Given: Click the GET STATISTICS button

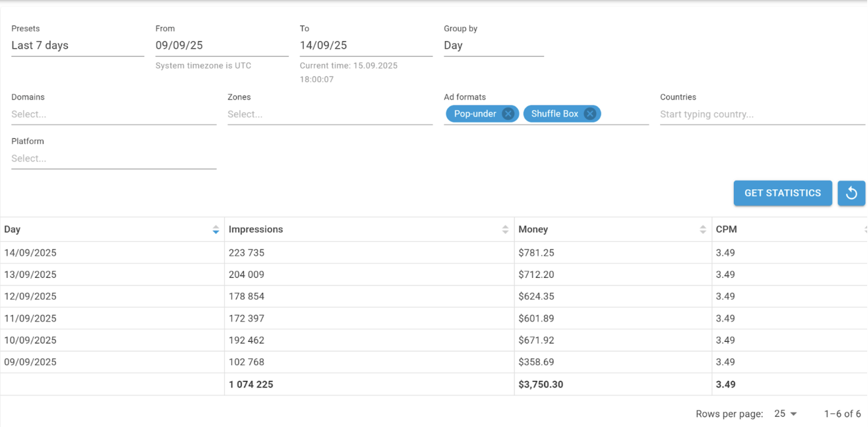Looking at the screenshot, I should coord(782,193).
